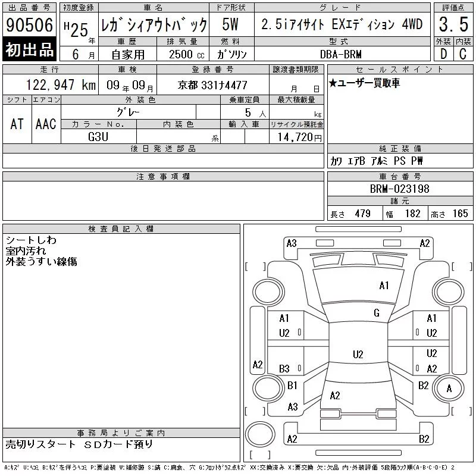
Task: Click the chassis number BRM-023198
Action: point(399,189)
